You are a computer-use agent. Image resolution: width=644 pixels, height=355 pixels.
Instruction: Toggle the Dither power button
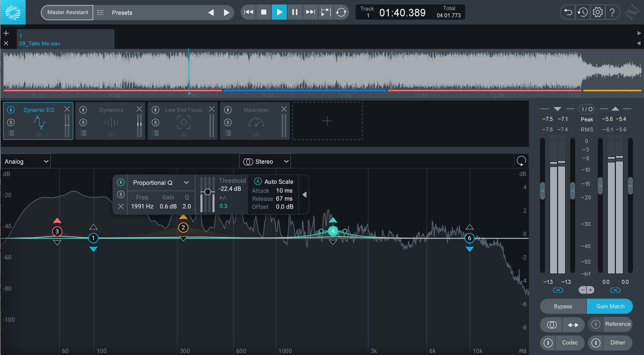tap(596, 343)
